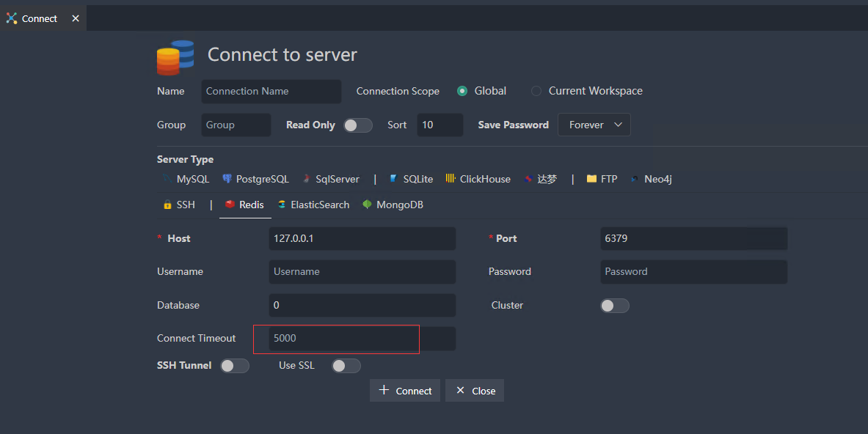Select the PostgreSQL server type icon
The height and width of the screenshot is (434, 868).
(x=255, y=178)
